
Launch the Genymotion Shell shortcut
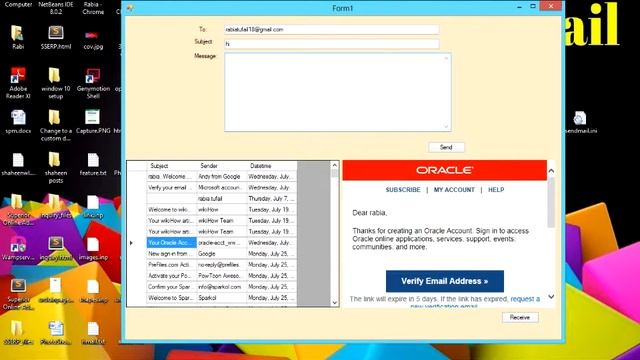point(93,83)
